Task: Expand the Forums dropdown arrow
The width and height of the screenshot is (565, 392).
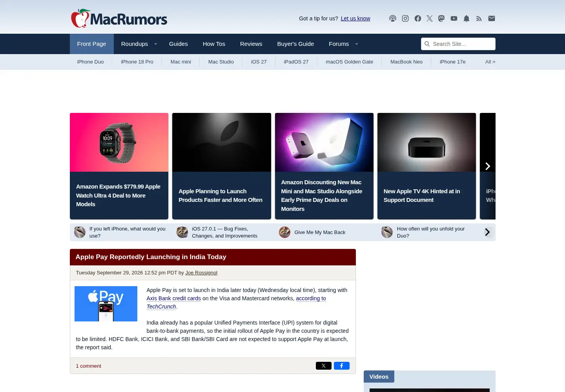Action: coord(357,44)
